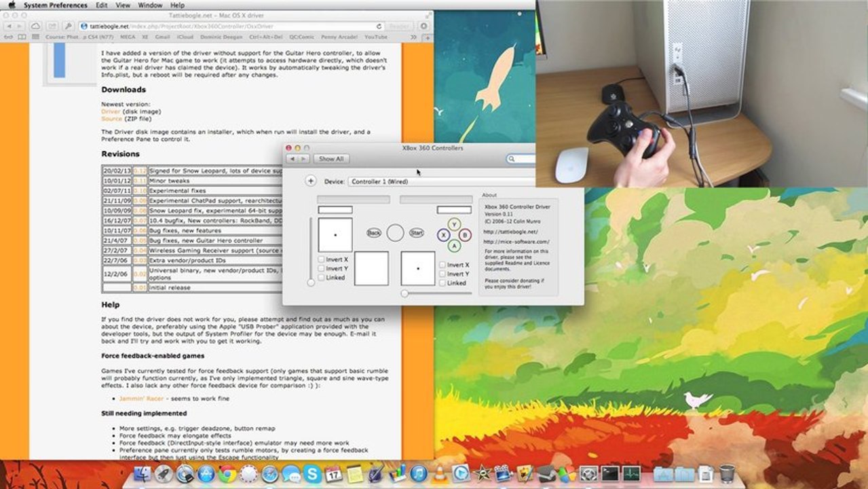The height and width of the screenshot is (489, 868).
Task: Open Safari Reading List glasses icon
Action: pyautogui.click(x=8, y=37)
